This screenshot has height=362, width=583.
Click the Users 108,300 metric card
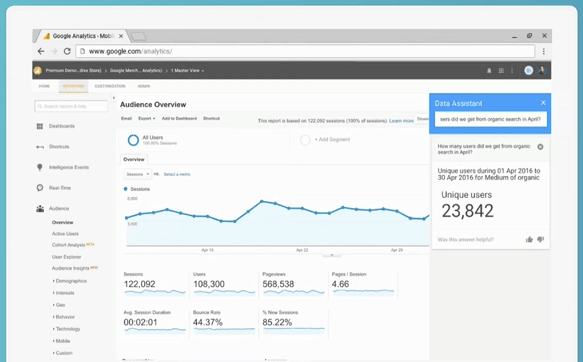click(224, 285)
